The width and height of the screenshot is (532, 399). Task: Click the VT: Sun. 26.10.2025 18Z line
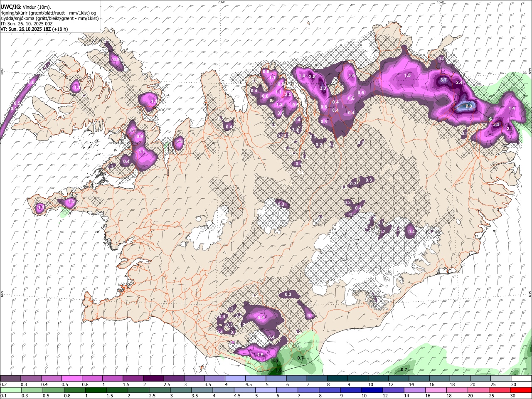pyautogui.click(x=34, y=29)
